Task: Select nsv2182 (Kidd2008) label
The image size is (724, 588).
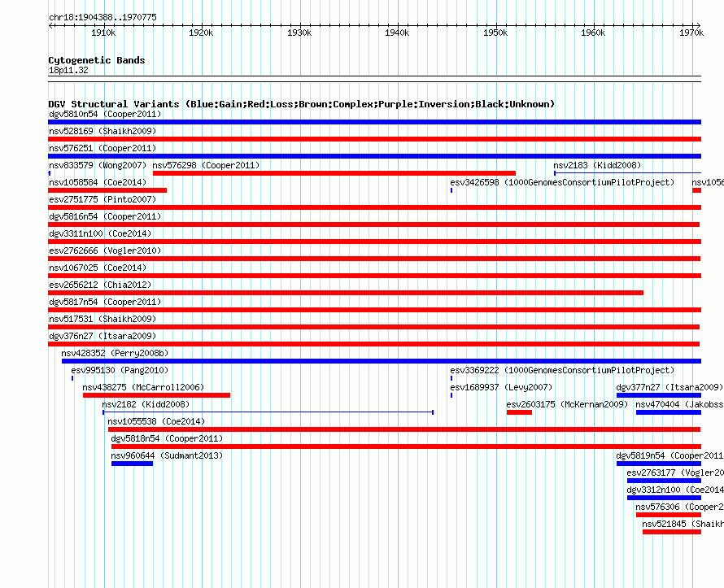Action: coord(146,404)
